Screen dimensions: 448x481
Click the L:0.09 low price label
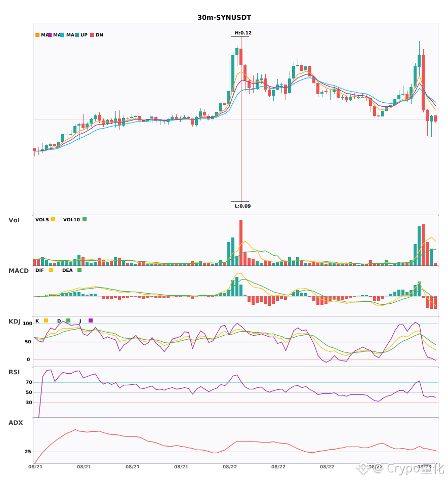pos(243,206)
